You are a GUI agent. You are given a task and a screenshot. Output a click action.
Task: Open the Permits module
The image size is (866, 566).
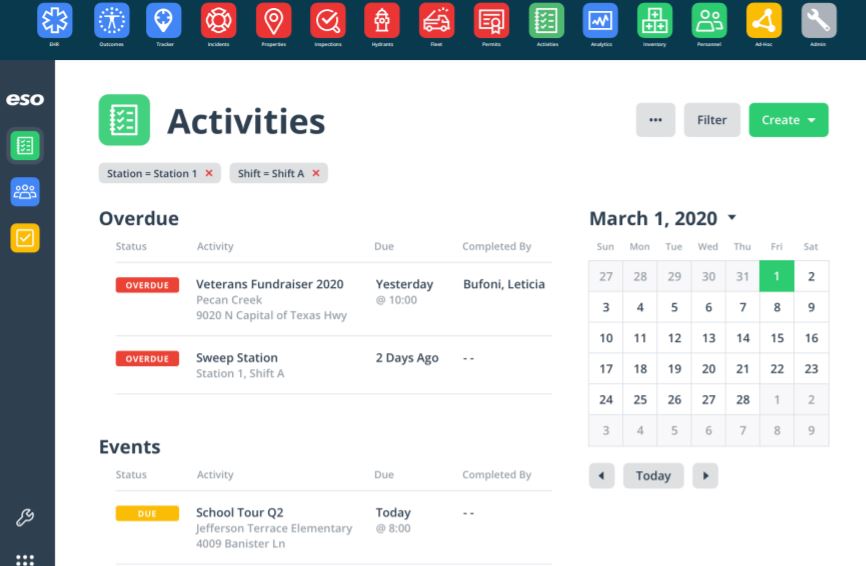point(491,20)
